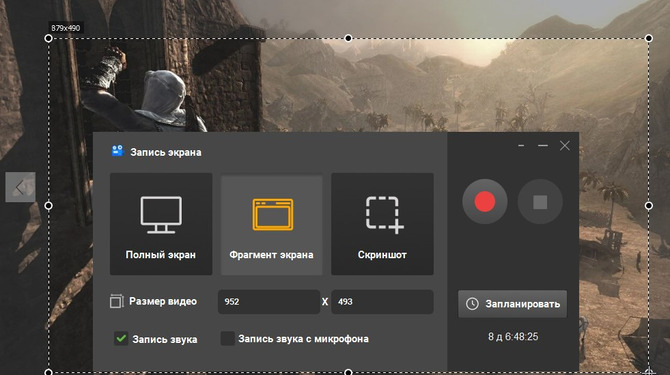Click the top-center selection edge handle
670x375 pixels.
(348, 38)
